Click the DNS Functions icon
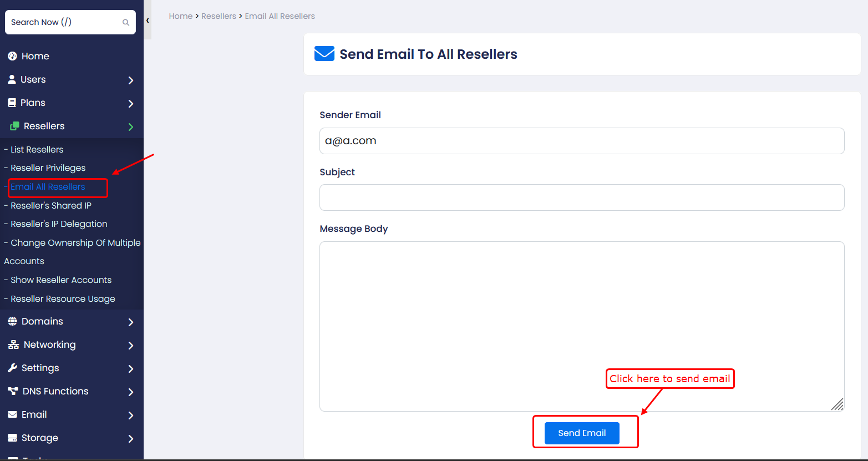This screenshot has width=868, height=461. [13, 391]
